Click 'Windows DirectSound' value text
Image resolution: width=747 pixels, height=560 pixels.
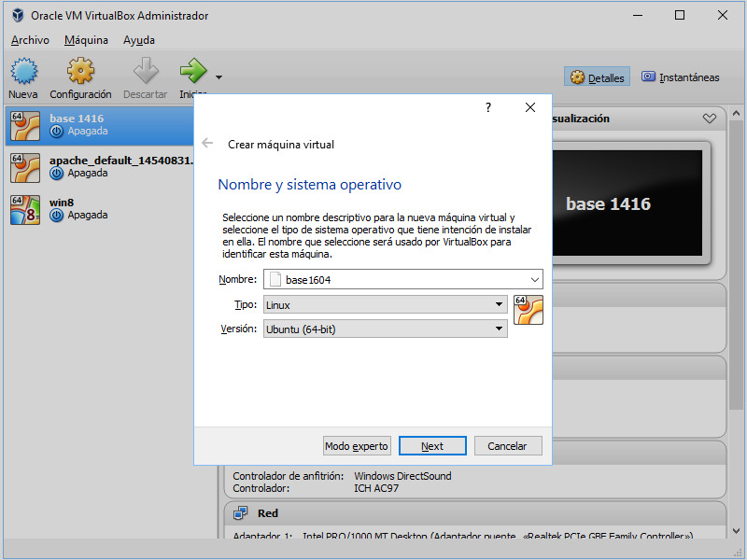(402, 476)
